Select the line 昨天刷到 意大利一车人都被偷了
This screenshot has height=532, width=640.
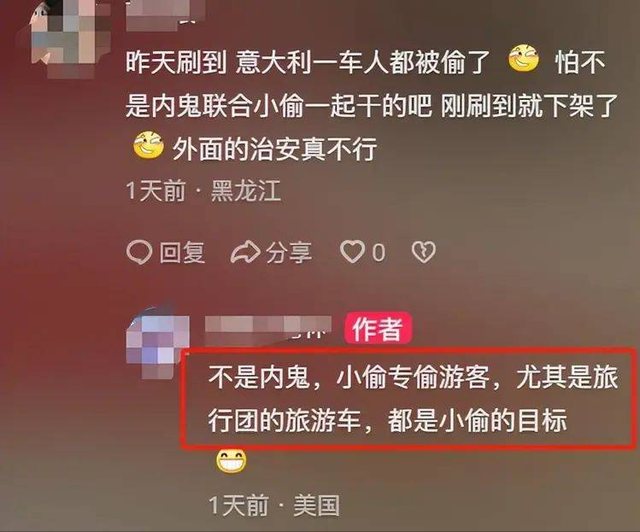point(307,62)
